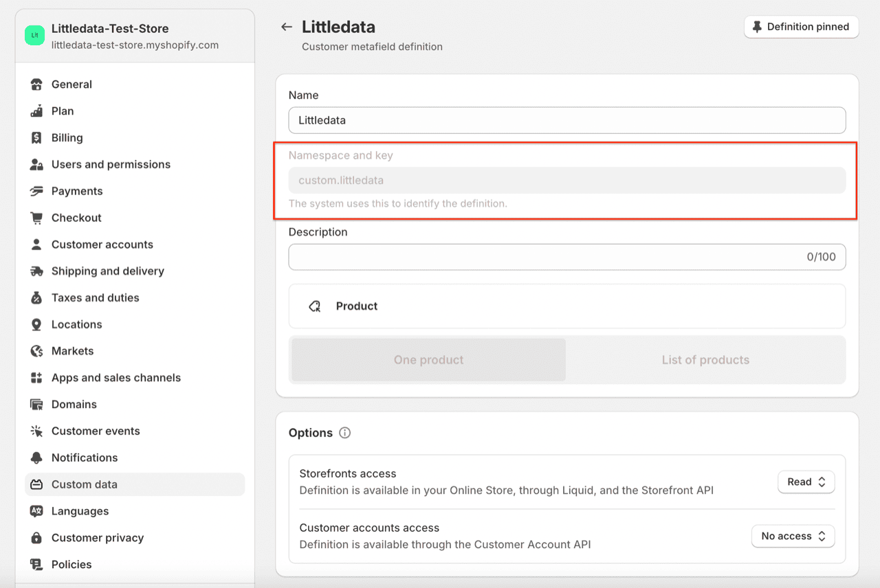880x588 pixels.
Task: Open Custom data settings page
Action: [x=135, y=484]
